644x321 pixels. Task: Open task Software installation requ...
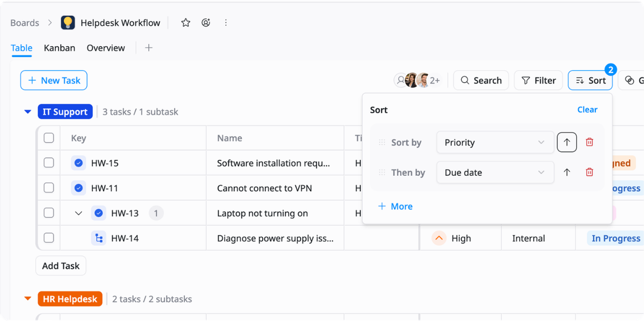coord(273,163)
